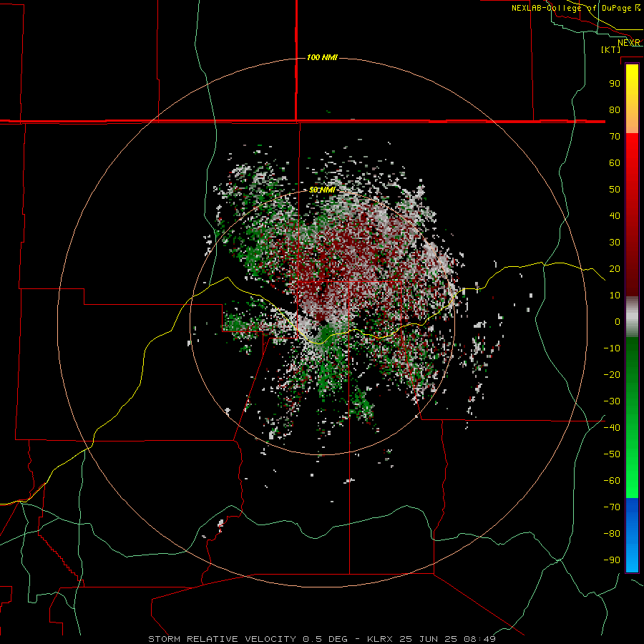This screenshot has width=644, height=644.
Task: Click the 20 value on the color scale
Action: tap(615, 268)
